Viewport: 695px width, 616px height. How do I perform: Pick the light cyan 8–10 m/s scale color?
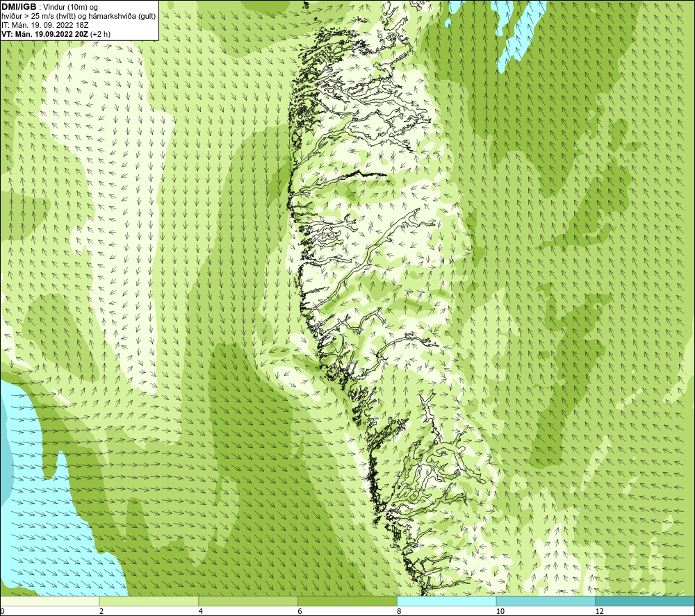pyautogui.click(x=447, y=601)
